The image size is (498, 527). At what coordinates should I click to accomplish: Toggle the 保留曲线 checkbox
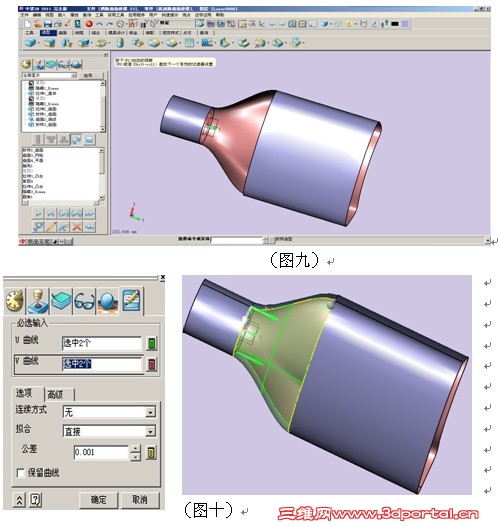[x=20, y=473]
